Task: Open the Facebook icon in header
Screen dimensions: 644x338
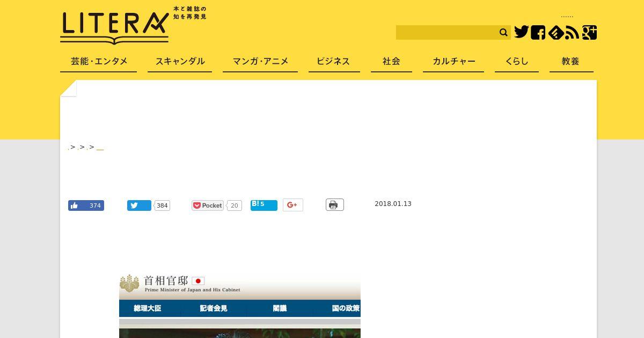Action: 538,33
